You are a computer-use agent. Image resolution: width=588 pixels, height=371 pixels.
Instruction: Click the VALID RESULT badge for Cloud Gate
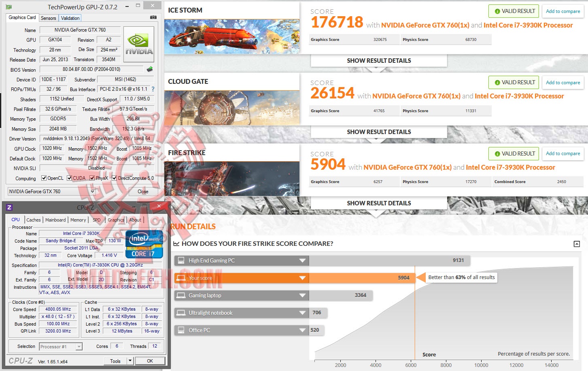point(514,83)
